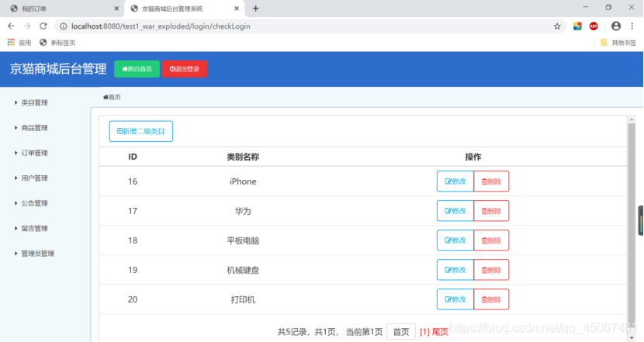Open the colorful extension icon beside ABP
Viewport: 644px width, 342px height.
click(577, 26)
